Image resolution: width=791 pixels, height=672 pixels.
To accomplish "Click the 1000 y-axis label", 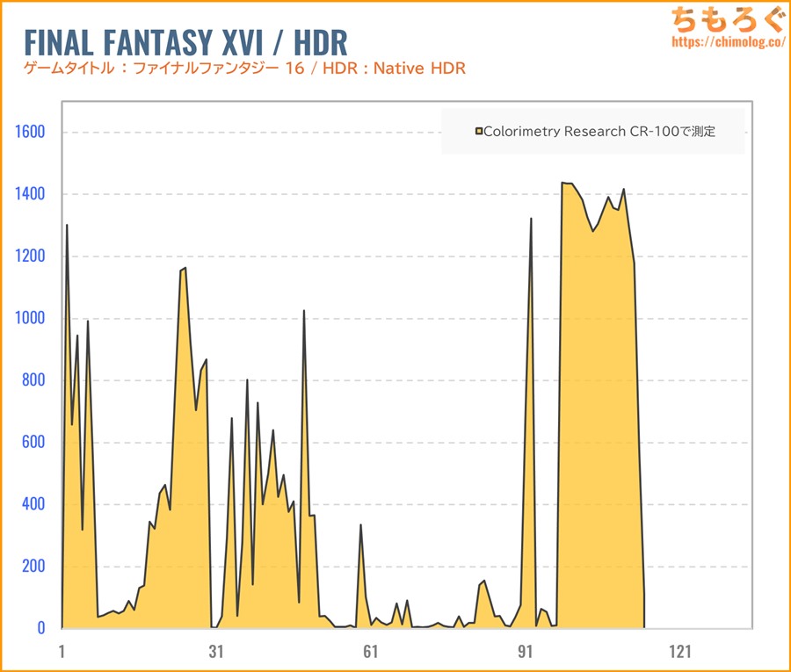I will click(27, 318).
